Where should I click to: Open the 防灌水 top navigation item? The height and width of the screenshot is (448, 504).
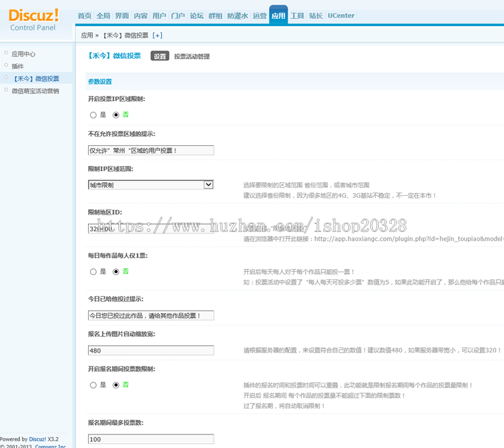(x=237, y=15)
